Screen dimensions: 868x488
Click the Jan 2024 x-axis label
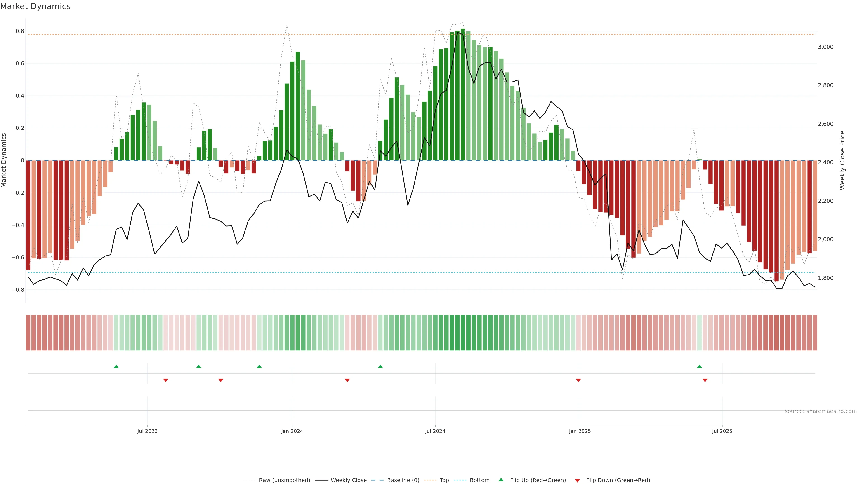tap(292, 431)
